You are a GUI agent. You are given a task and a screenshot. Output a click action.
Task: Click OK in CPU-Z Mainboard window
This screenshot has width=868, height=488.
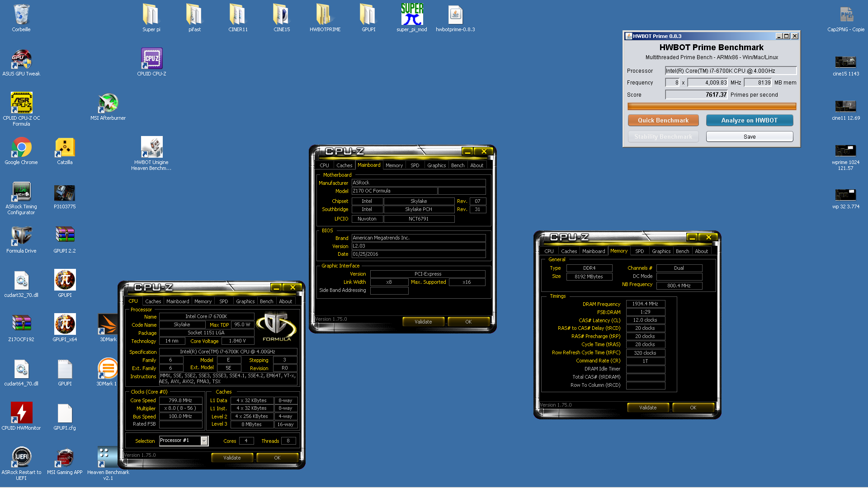[x=468, y=322]
